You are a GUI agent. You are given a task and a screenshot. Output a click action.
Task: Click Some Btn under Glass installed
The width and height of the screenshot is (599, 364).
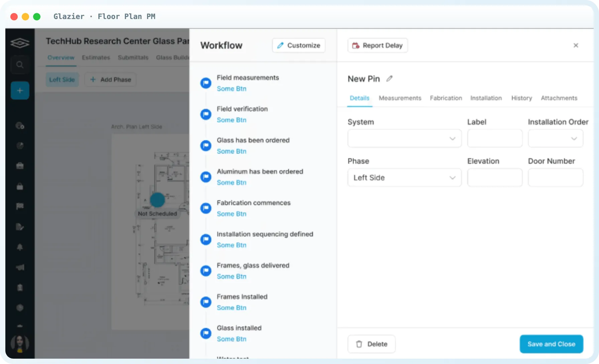232,339
